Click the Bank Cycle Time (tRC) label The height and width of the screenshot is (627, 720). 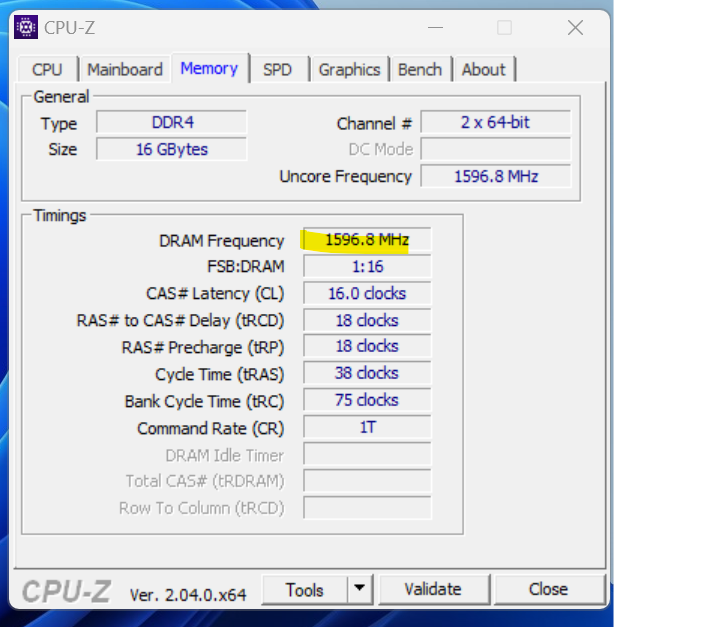(x=204, y=401)
